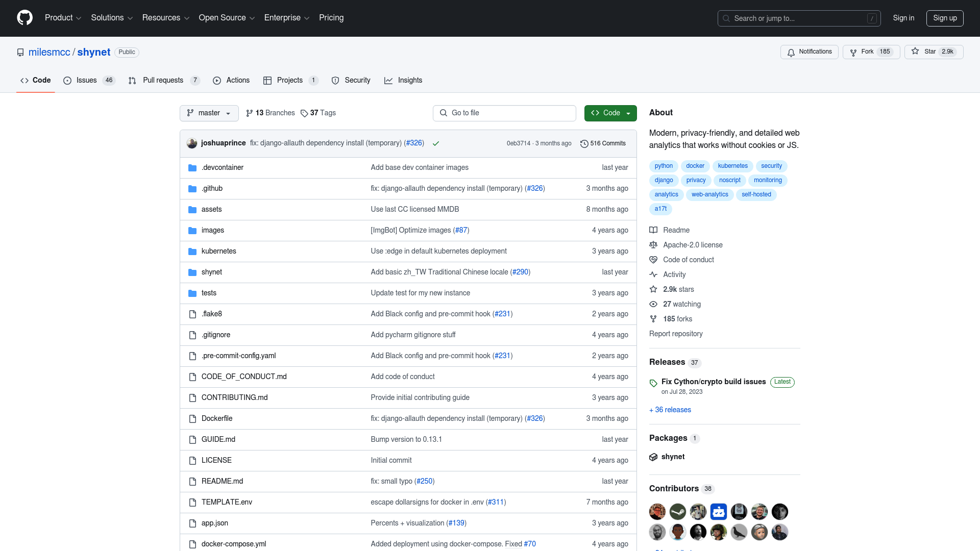
Task: Click the Activity pulse icon
Action: (653, 274)
